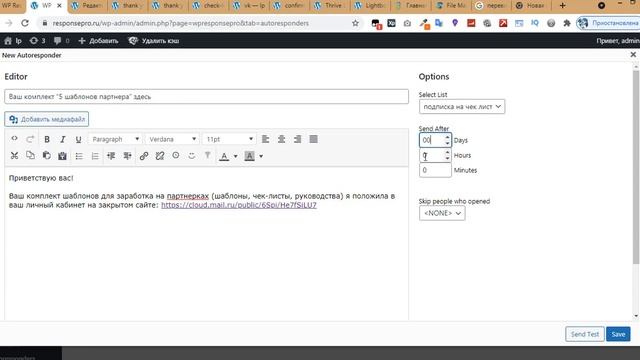Bookmark this page with the star icon
Viewport: 640px width, 360px height.
click(356, 23)
